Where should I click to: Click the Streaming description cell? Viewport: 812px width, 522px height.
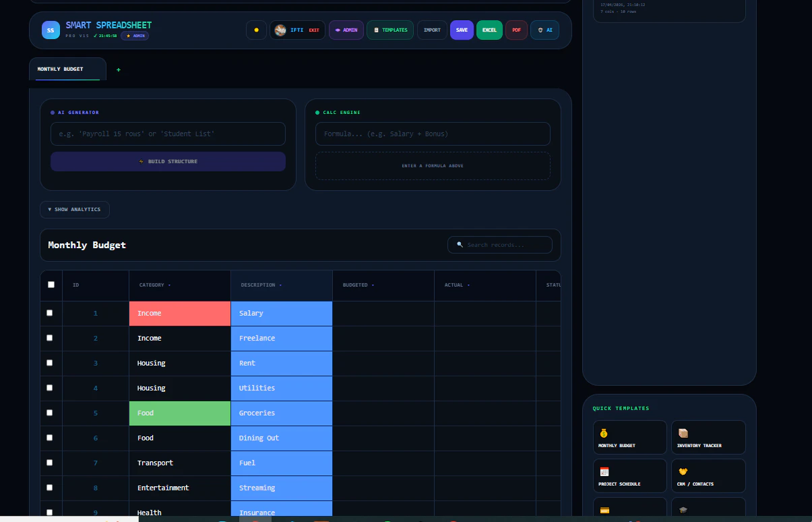282,488
